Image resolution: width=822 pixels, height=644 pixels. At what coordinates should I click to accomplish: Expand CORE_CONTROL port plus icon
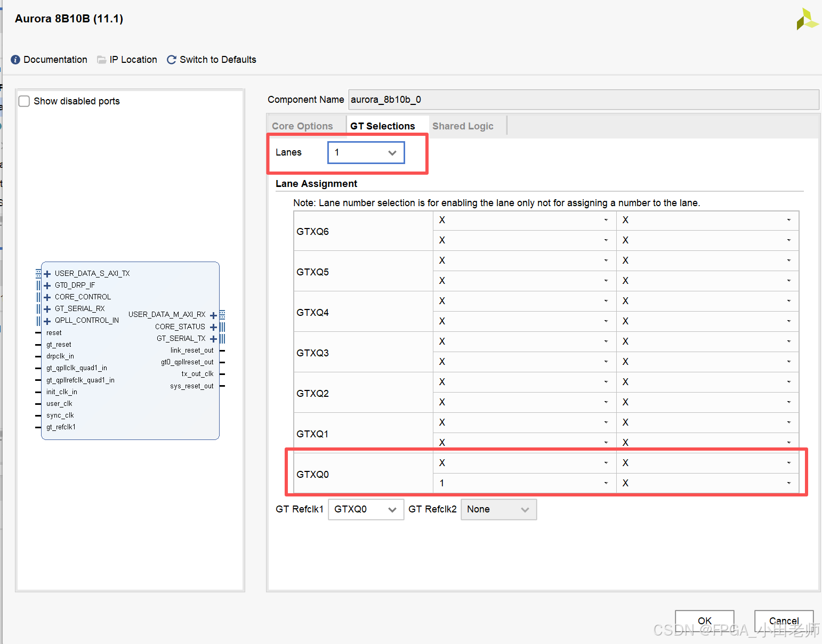pyautogui.click(x=47, y=297)
